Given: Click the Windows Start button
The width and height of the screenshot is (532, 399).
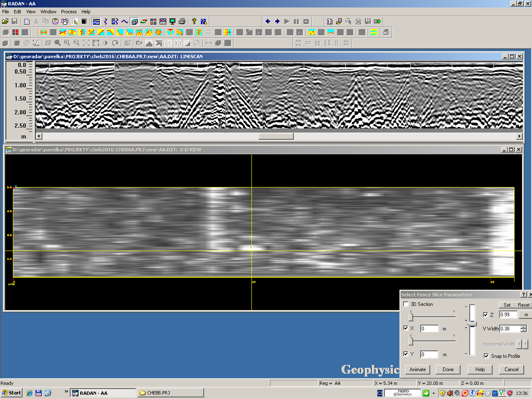Looking at the screenshot, I should pyautogui.click(x=12, y=393).
